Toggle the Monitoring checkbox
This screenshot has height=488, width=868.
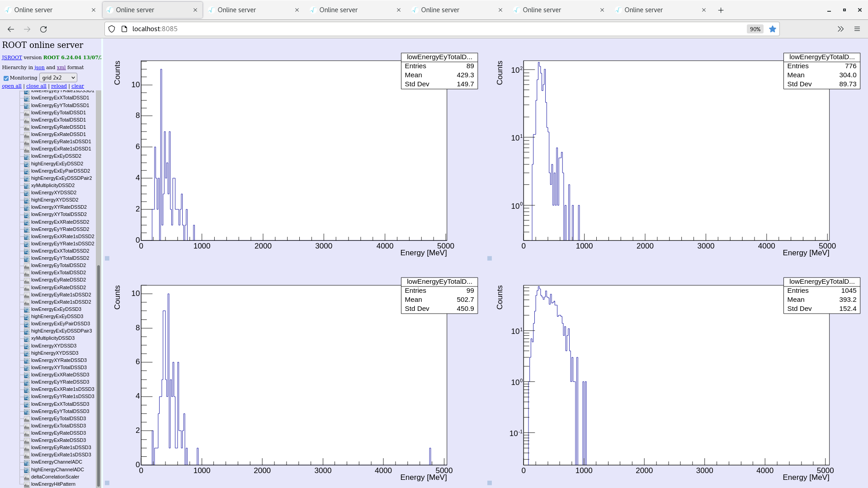6,78
